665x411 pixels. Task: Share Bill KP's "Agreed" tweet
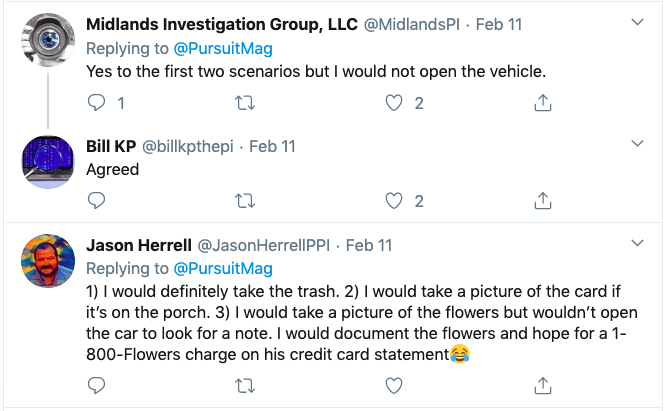coord(542,200)
